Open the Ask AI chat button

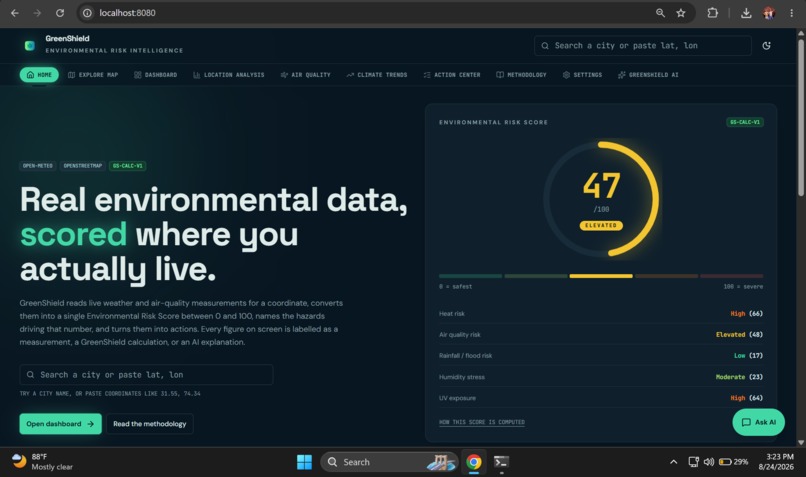(758, 423)
